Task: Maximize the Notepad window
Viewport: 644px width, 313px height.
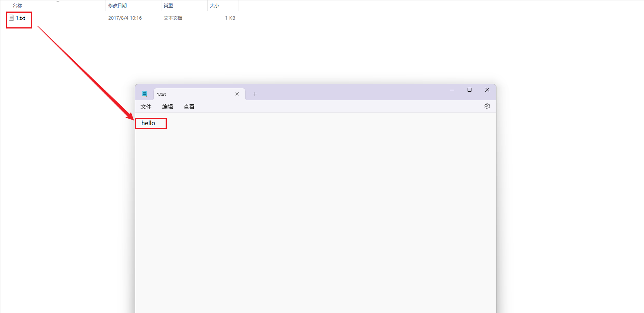Action: pyautogui.click(x=469, y=90)
